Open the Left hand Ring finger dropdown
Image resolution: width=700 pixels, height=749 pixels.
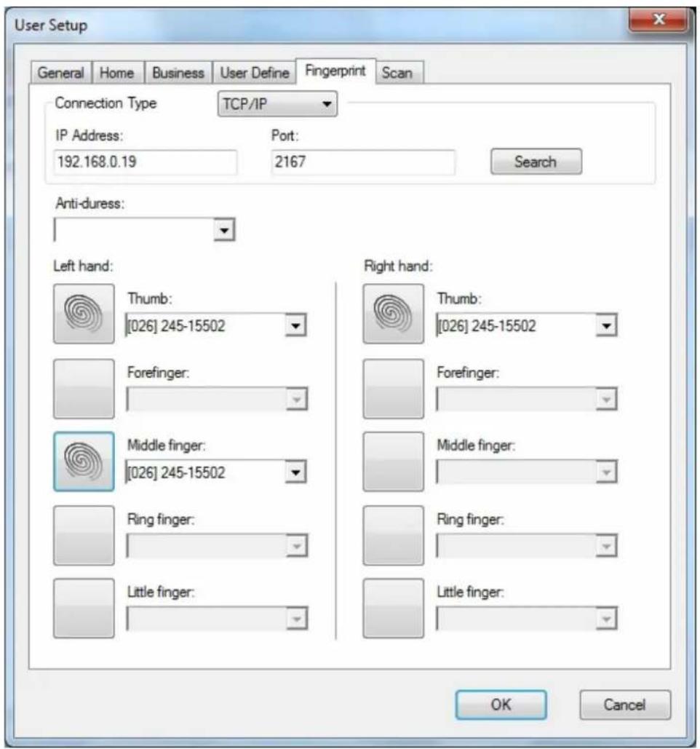coord(297,546)
